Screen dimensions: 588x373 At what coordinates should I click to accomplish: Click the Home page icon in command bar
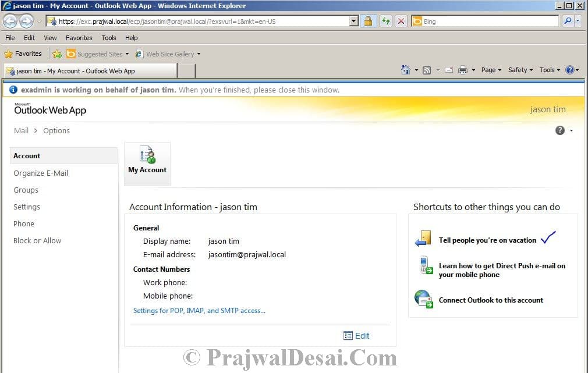[x=405, y=70]
